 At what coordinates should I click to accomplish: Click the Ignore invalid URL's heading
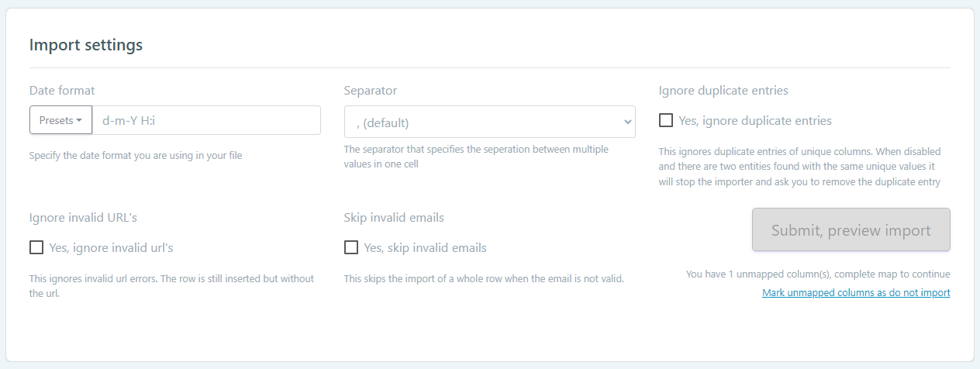point(83,217)
